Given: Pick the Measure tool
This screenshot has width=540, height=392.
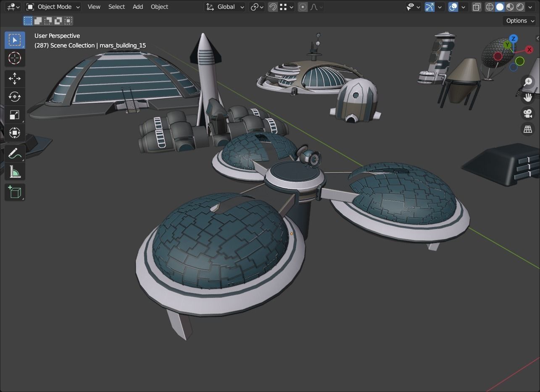Looking at the screenshot, I should click(14, 171).
